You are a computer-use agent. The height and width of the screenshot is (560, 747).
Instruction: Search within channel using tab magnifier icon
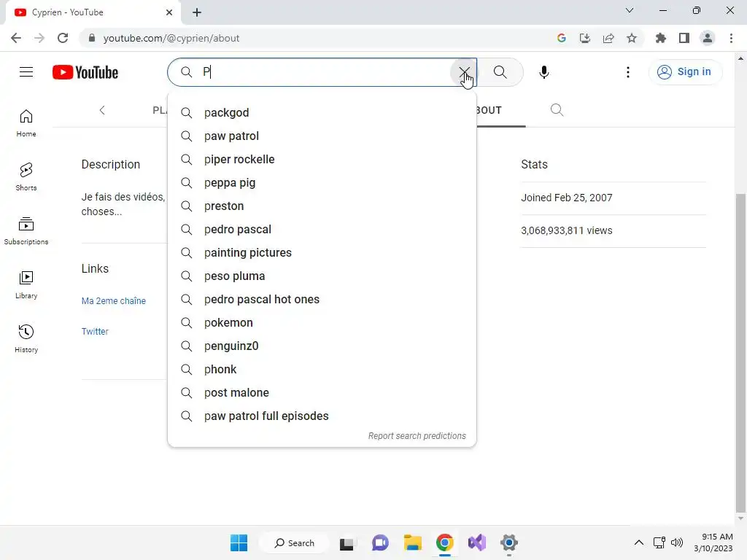point(557,110)
